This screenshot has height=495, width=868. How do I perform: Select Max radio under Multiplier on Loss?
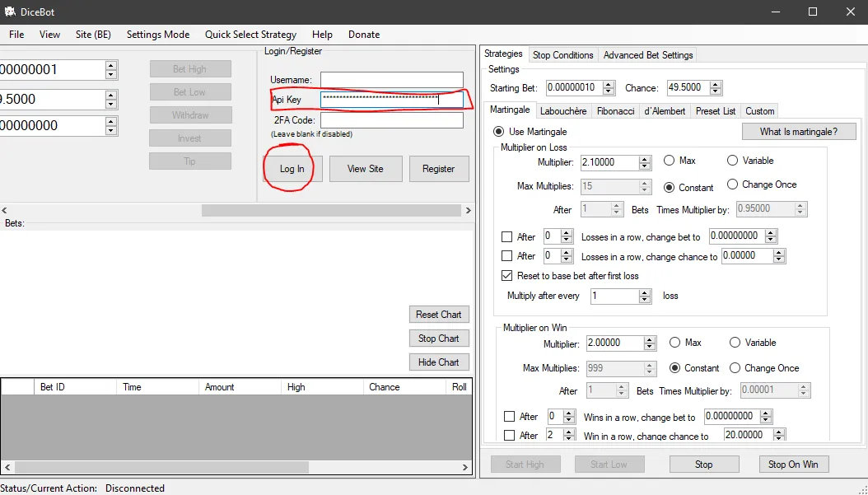[669, 161]
